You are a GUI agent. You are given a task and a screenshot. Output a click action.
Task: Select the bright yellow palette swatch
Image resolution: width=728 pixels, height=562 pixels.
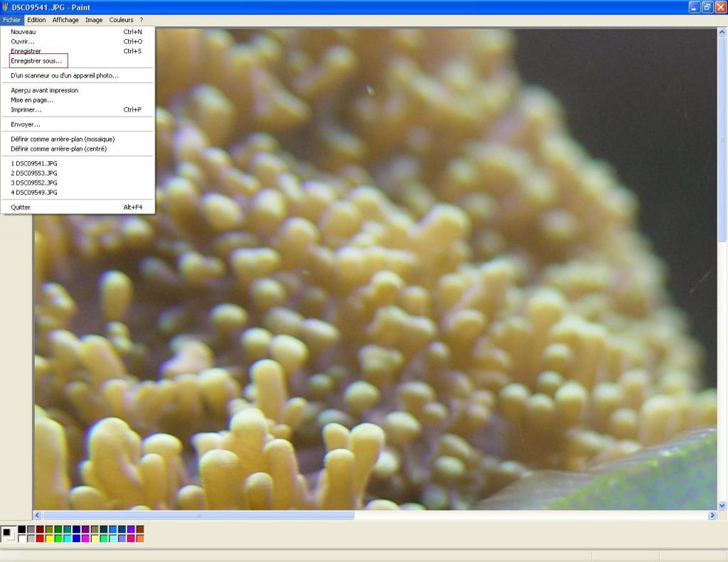pyautogui.click(x=49, y=539)
